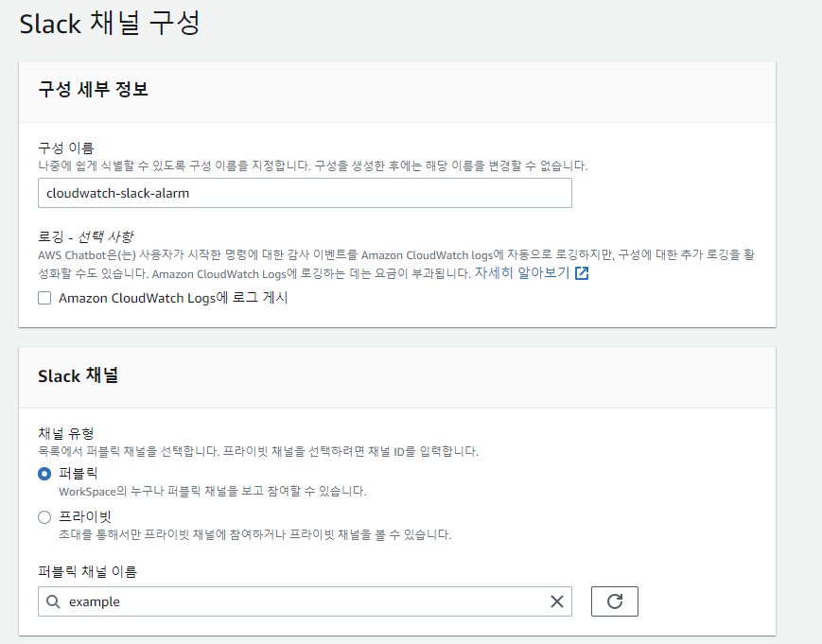Click the Amazon CloudWatch Logs에 로그 게시 label

[173, 298]
